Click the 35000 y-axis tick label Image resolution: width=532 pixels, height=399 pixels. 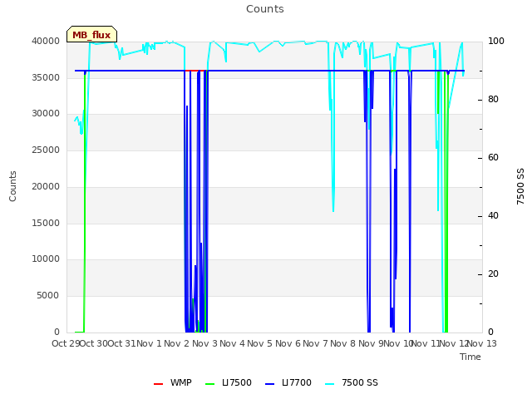46,77
